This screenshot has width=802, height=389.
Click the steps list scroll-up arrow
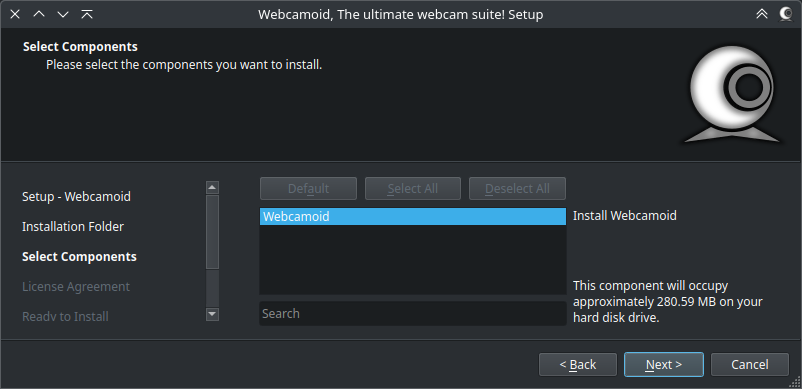tap(212, 187)
